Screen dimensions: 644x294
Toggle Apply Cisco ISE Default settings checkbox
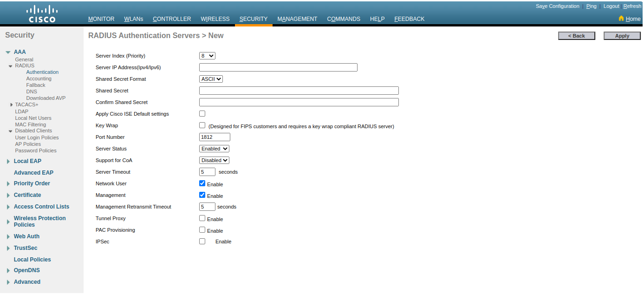click(202, 113)
